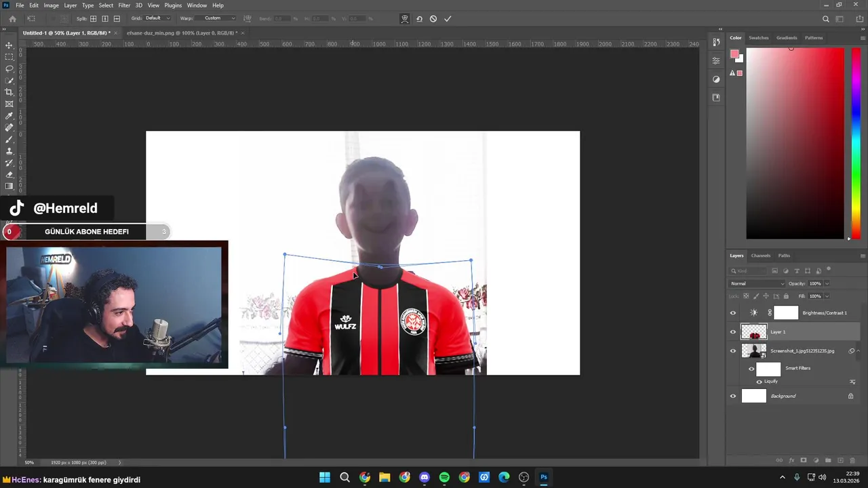Select the Gradient tool
868x488 pixels.
coord(9,186)
